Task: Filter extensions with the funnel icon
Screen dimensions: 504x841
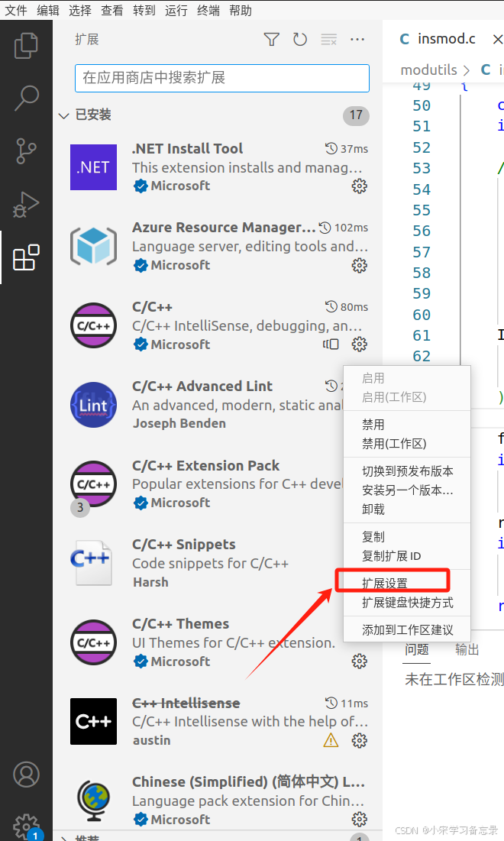Action: pyautogui.click(x=272, y=39)
